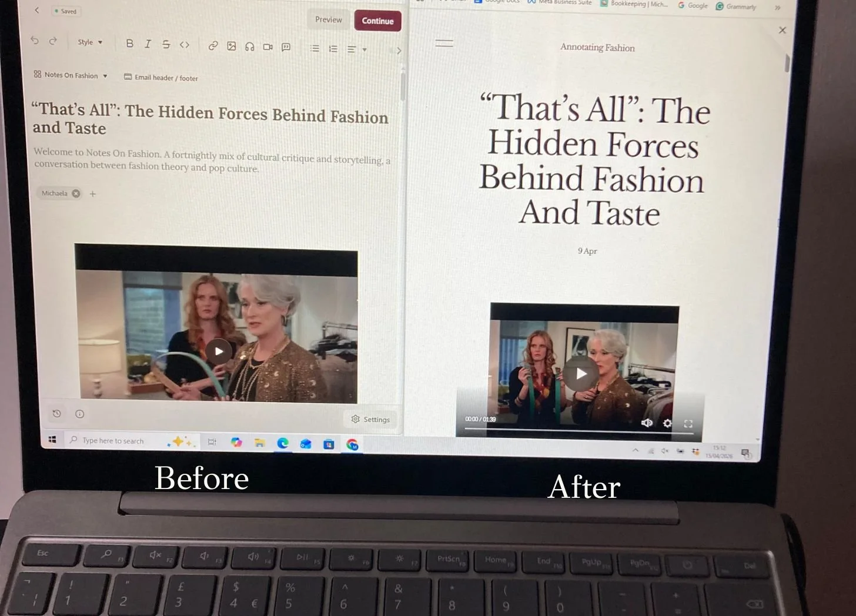The height and width of the screenshot is (616, 856).
Task: Close the preview pane with the X
Action: pyautogui.click(x=782, y=30)
